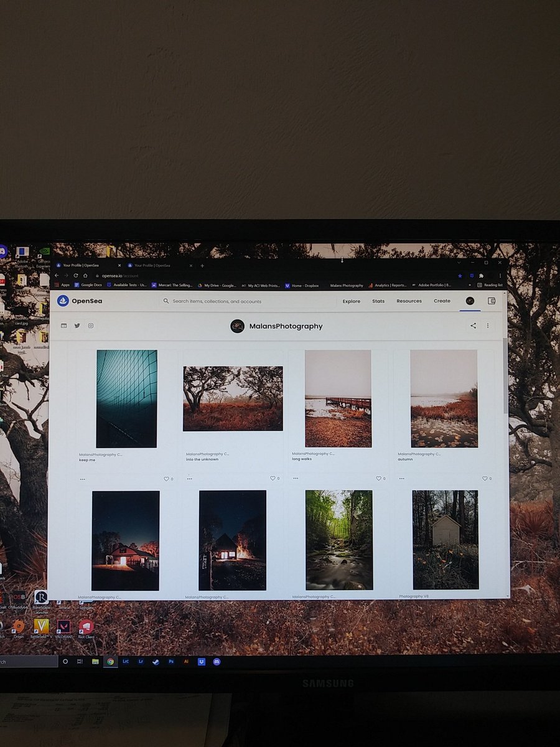Open Discord from the taskbar

pyautogui.click(x=217, y=662)
